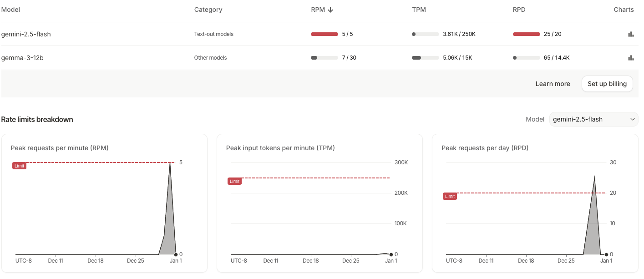The width and height of the screenshot is (644, 279).
Task: Click the Set up billing button
Action: point(607,84)
